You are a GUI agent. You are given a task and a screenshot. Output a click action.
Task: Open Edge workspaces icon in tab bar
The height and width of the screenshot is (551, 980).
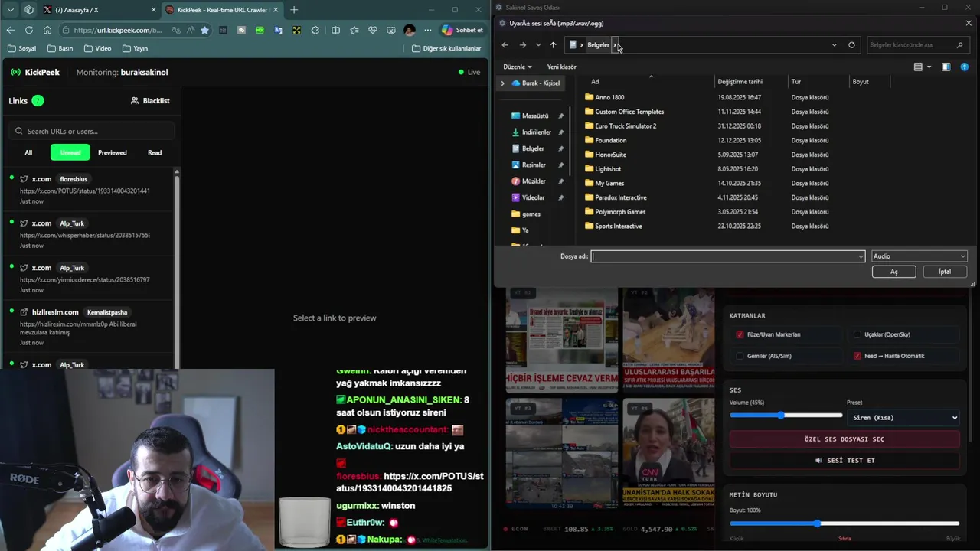[29, 10]
